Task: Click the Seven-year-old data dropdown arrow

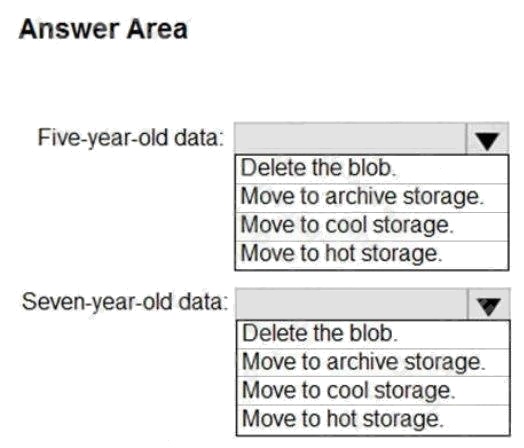Action: 489,305
